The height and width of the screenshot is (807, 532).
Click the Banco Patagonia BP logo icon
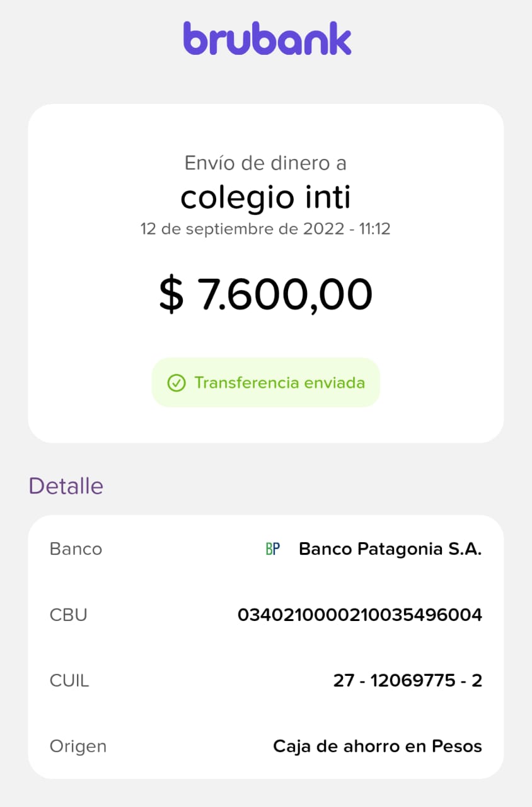point(273,549)
